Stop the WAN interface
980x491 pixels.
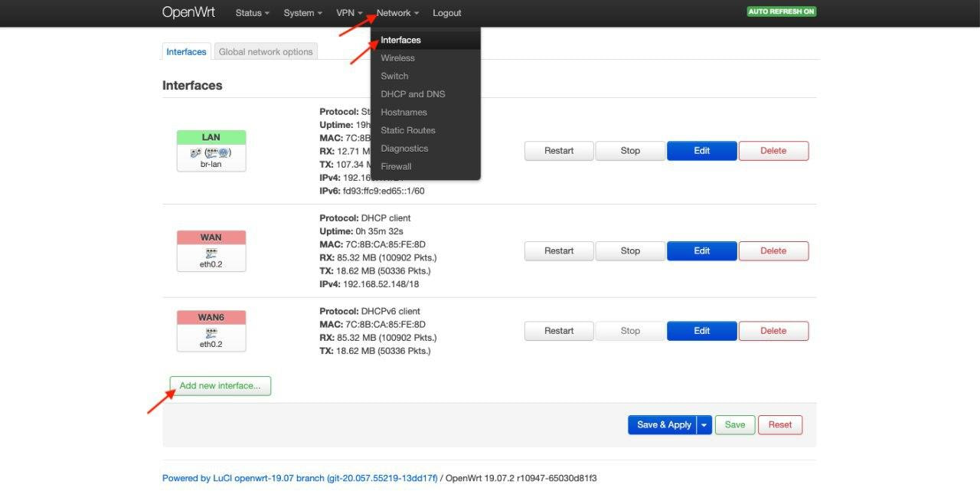click(630, 250)
